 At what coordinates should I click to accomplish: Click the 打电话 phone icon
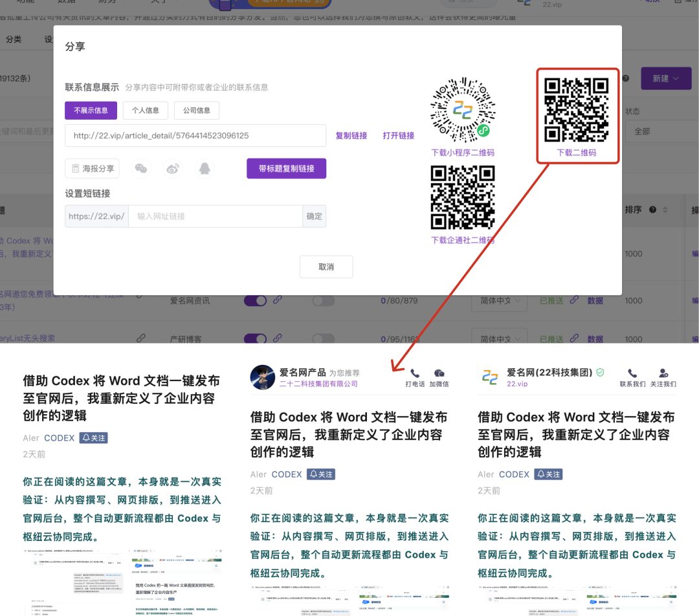[x=415, y=373]
